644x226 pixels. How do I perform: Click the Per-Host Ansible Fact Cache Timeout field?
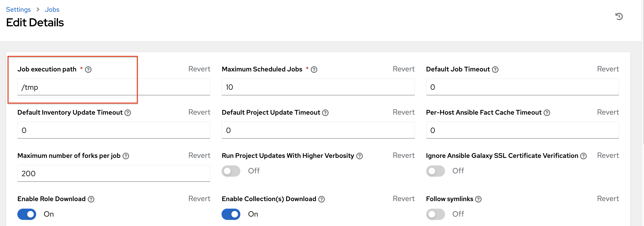point(522,130)
